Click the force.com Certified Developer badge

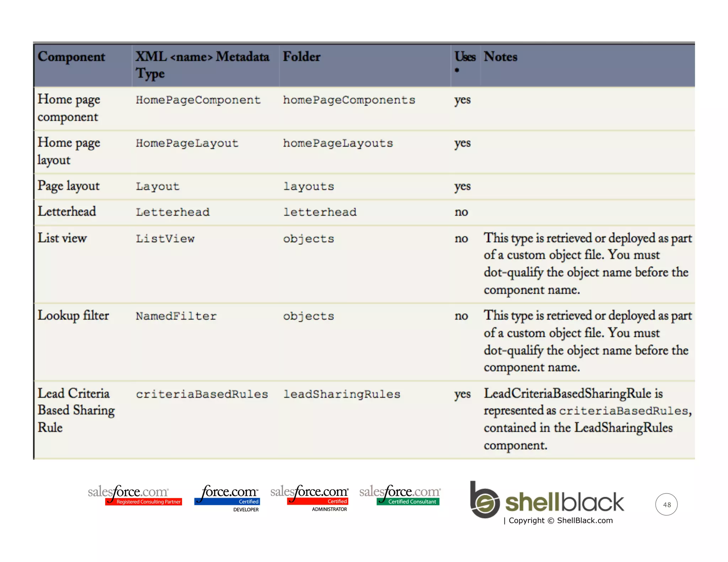(227, 497)
